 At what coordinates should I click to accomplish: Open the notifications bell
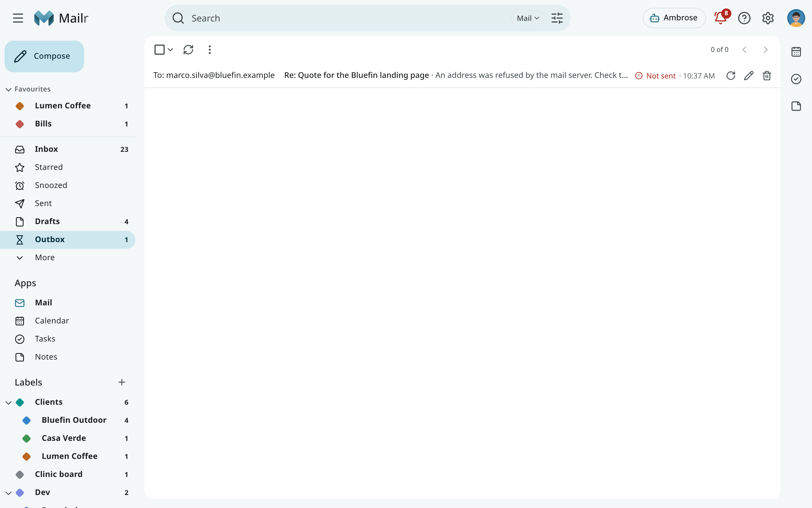(720, 18)
